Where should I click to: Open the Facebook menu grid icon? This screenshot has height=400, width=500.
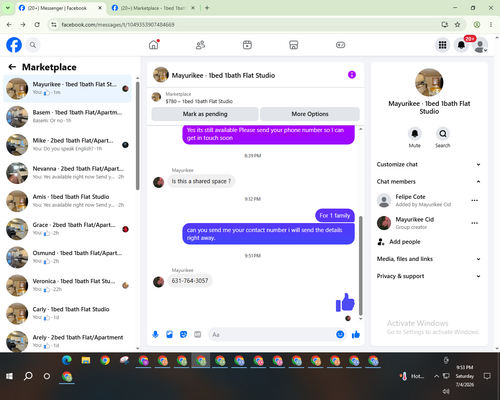[x=442, y=45]
